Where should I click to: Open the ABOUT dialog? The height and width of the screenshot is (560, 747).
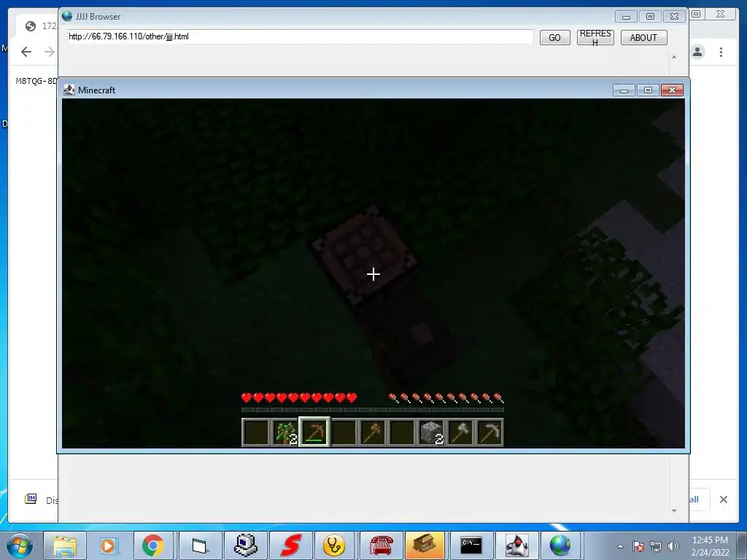pyautogui.click(x=643, y=38)
